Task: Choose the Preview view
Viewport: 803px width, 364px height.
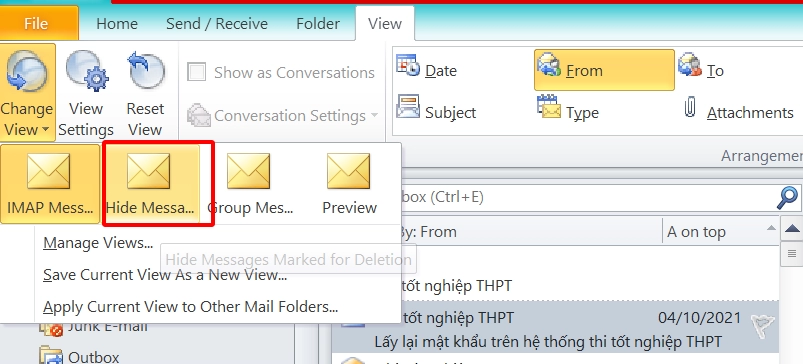Action: [349, 184]
